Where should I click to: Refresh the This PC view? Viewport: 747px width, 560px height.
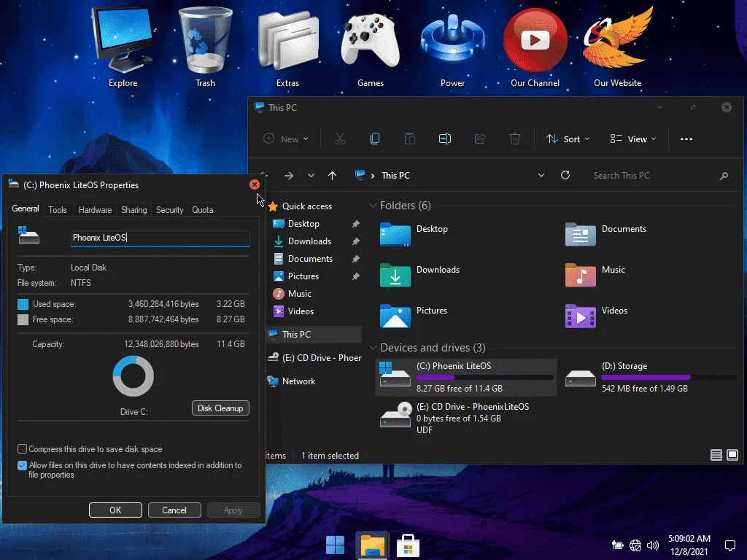tap(565, 175)
